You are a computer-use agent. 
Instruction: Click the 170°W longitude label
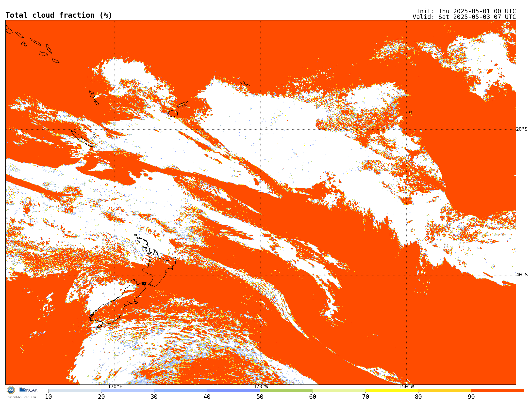[x=261, y=386]
